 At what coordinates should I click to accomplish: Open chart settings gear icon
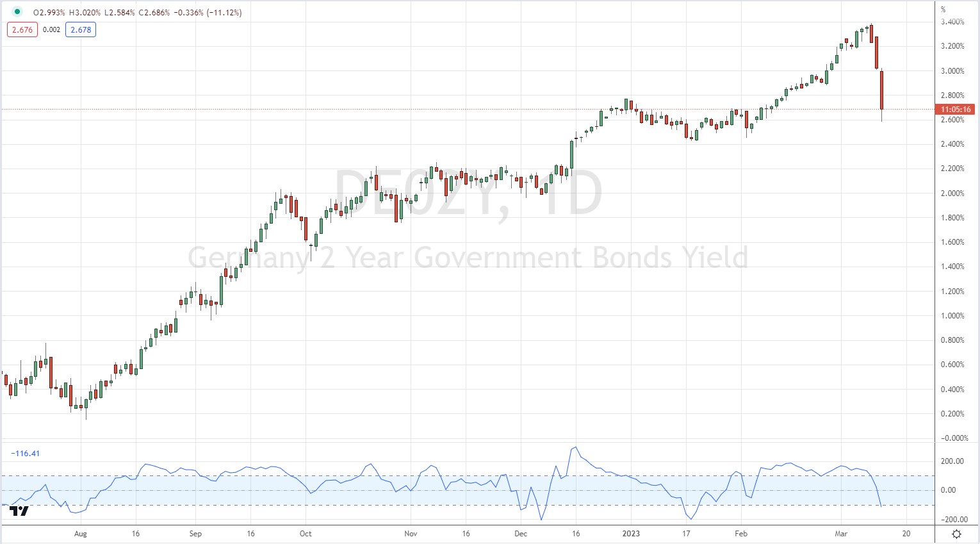click(x=956, y=534)
